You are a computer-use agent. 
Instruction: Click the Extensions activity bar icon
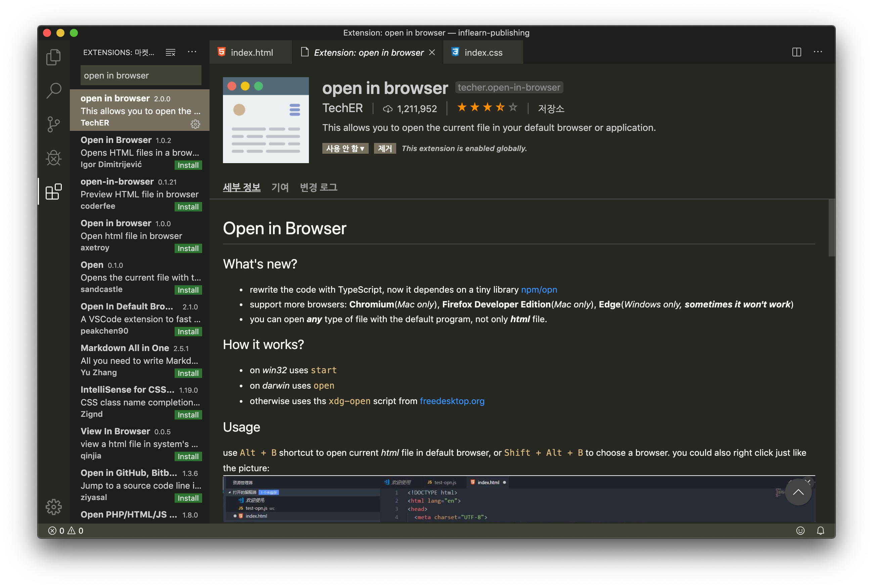click(x=53, y=192)
